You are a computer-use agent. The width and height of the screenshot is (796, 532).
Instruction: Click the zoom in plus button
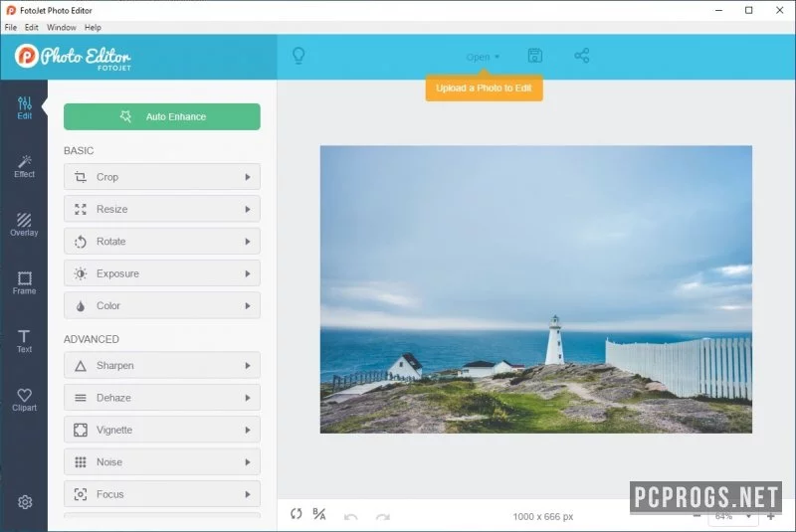[x=770, y=516]
